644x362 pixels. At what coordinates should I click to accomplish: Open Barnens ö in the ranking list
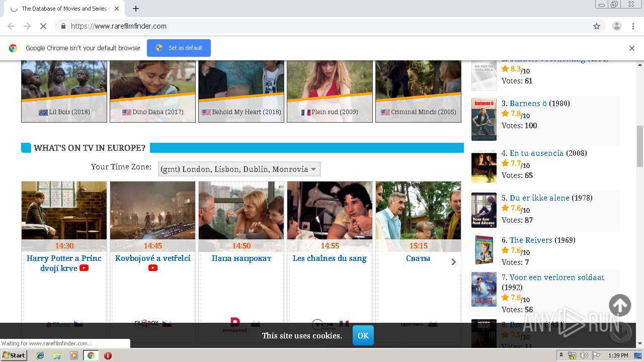coord(528,104)
